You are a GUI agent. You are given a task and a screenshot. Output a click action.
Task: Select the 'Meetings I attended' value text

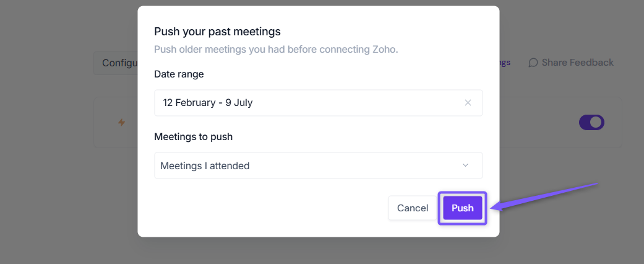coord(205,165)
